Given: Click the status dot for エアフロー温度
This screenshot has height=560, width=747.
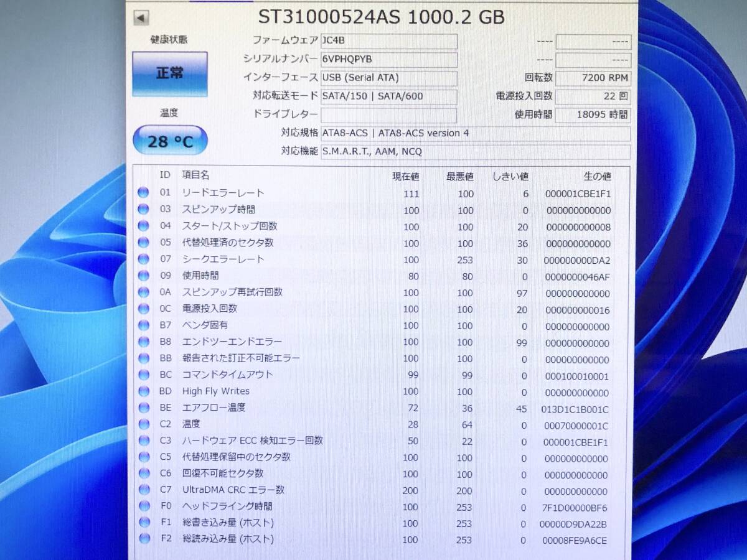Looking at the screenshot, I should (x=144, y=408).
